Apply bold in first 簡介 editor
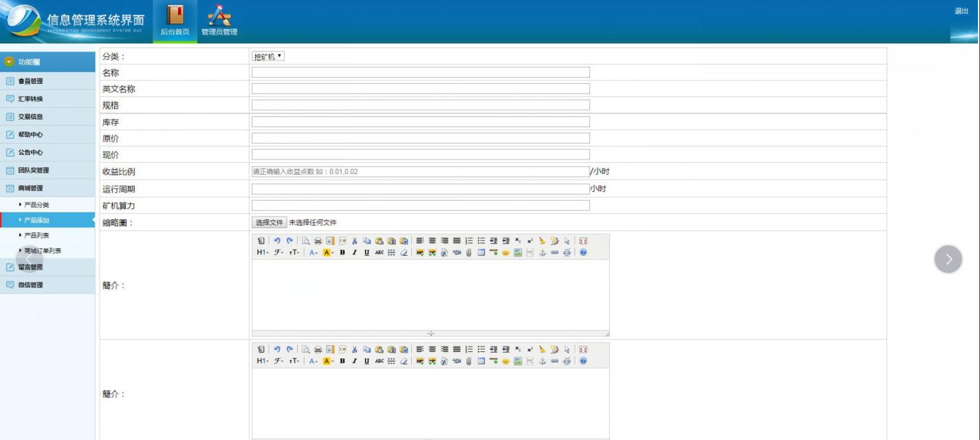The height and width of the screenshot is (440, 980). (x=342, y=252)
